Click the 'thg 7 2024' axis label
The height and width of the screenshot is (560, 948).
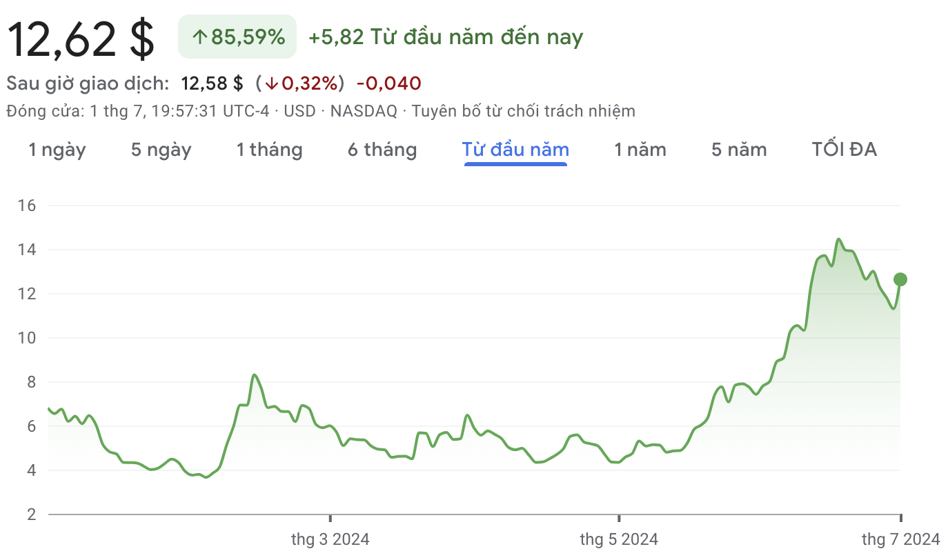click(x=901, y=539)
